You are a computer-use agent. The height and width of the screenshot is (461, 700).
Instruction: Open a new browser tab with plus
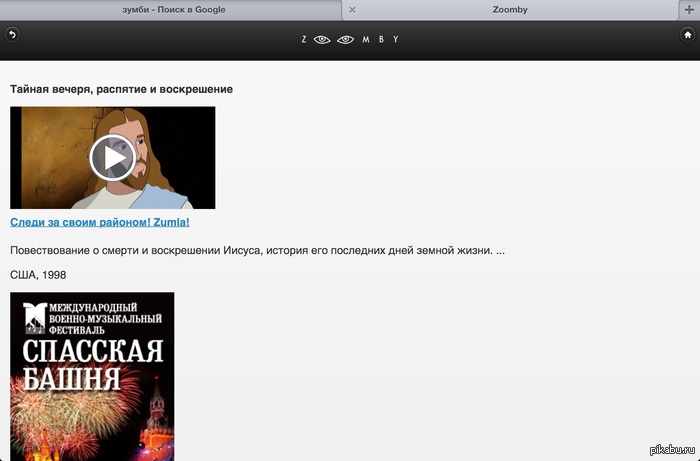pyautogui.click(x=689, y=9)
